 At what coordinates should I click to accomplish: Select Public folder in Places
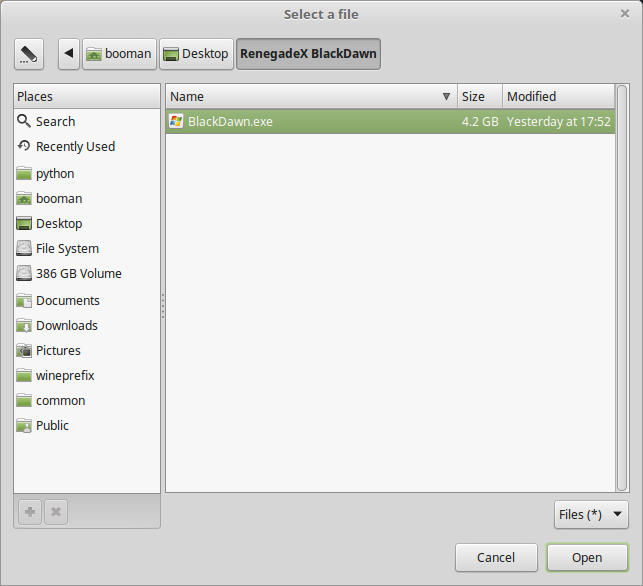[87, 426]
